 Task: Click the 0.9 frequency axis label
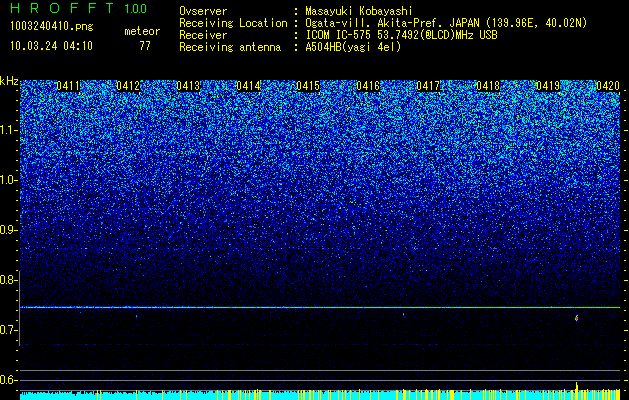8,230
